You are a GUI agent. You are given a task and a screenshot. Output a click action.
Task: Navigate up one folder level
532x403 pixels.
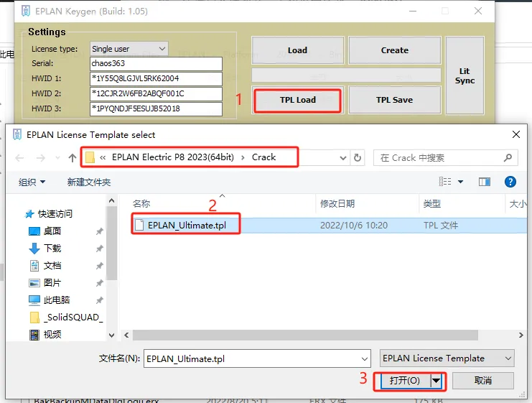pos(73,158)
